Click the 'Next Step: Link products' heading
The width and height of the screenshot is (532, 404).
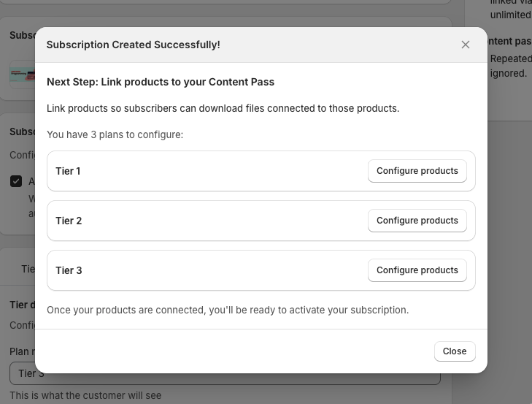click(161, 82)
